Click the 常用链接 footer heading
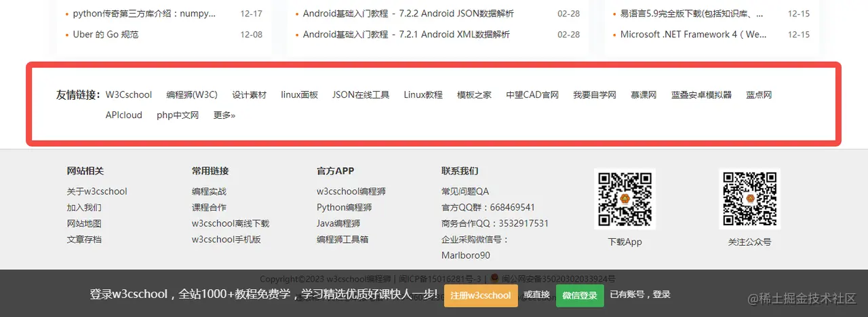This screenshot has width=868, height=317. tap(210, 171)
